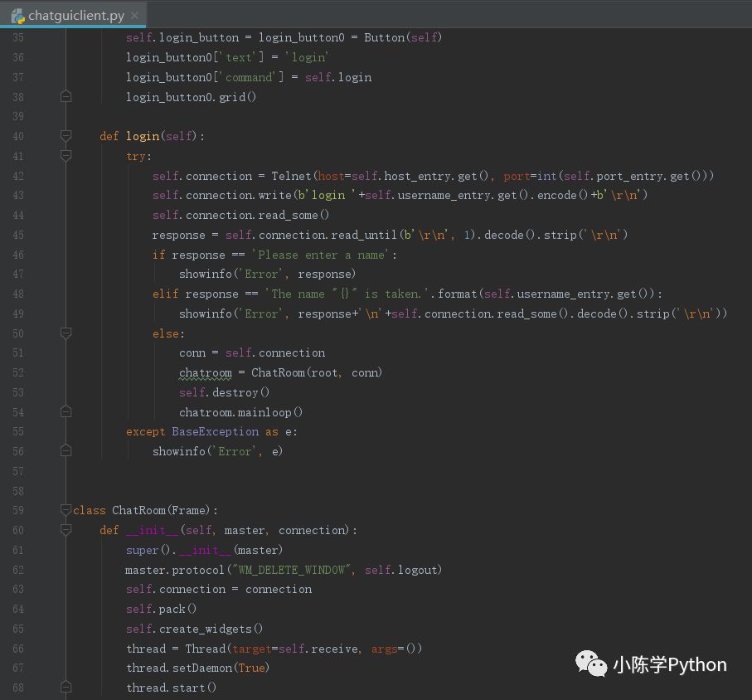
Task: Select the chatguiclient.py editor tab
Action: (73, 16)
